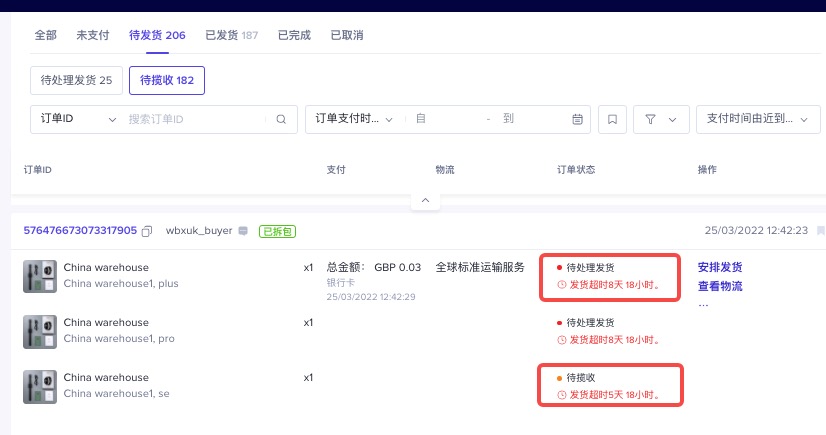The width and height of the screenshot is (826, 435).
Task: Open chat icon next to wbxuk_buyer
Action: [x=243, y=231]
